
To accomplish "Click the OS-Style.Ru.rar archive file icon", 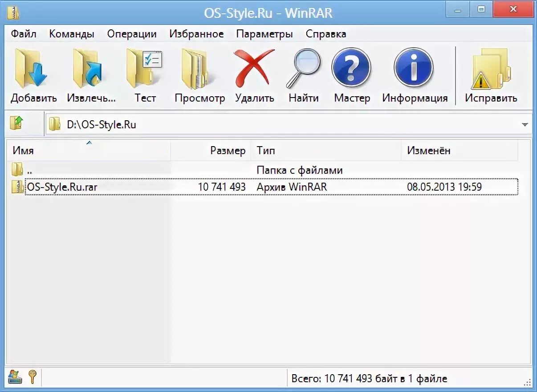I will [x=17, y=187].
